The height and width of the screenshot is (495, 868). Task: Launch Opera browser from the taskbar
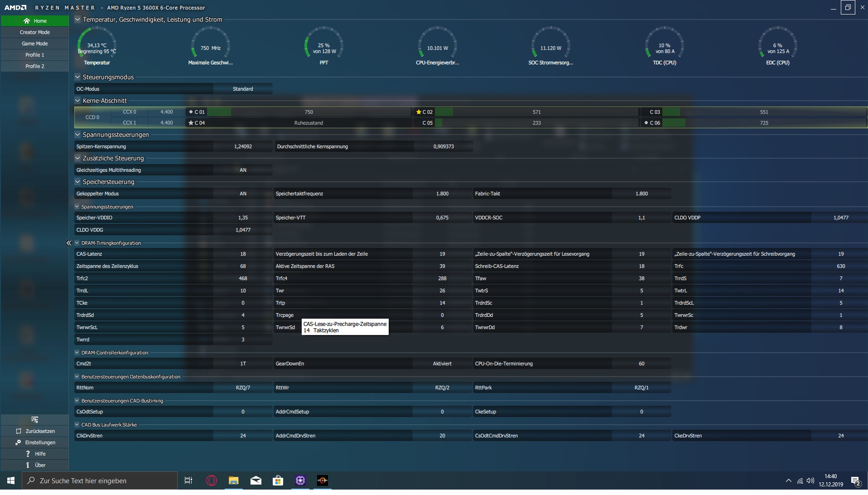211,480
